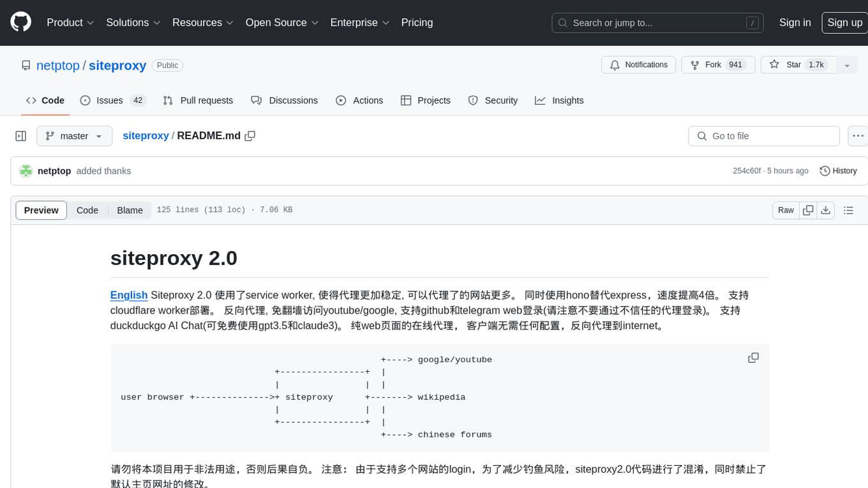Click the Sign up button
868x488 pixels.
(x=844, y=22)
